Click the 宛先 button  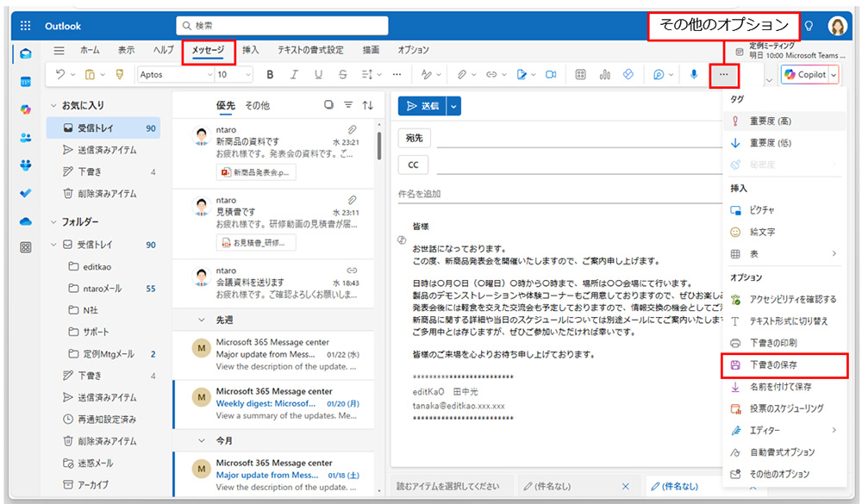coord(414,138)
